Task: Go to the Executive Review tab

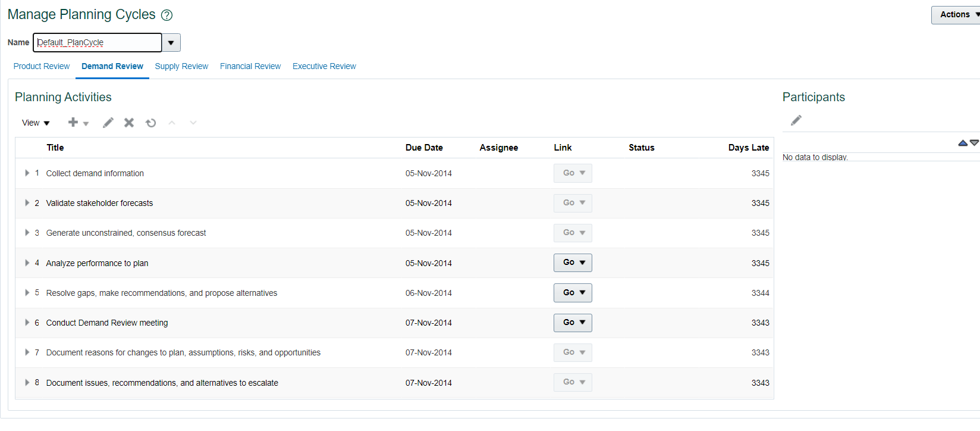Action: pos(324,66)
